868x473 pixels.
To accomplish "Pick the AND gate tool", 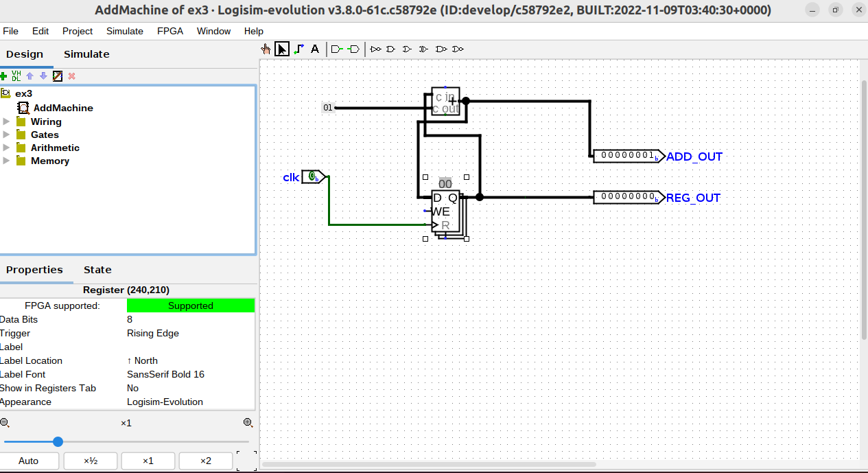I will 391,49.
